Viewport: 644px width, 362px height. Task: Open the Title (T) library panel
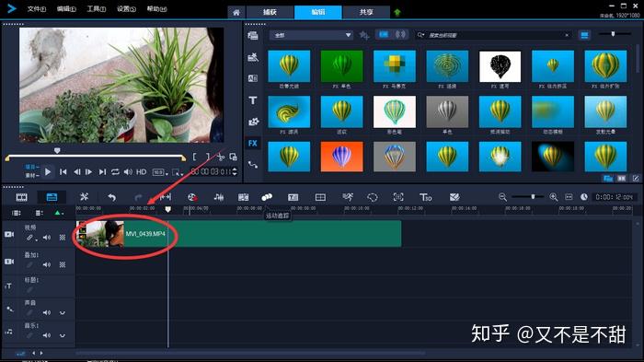(x=253, y=100)
